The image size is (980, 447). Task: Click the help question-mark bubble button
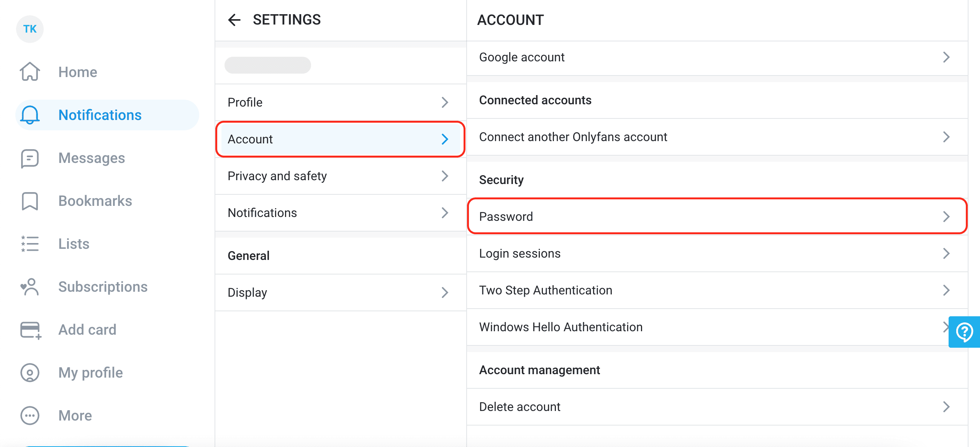(x=964, y=332)
